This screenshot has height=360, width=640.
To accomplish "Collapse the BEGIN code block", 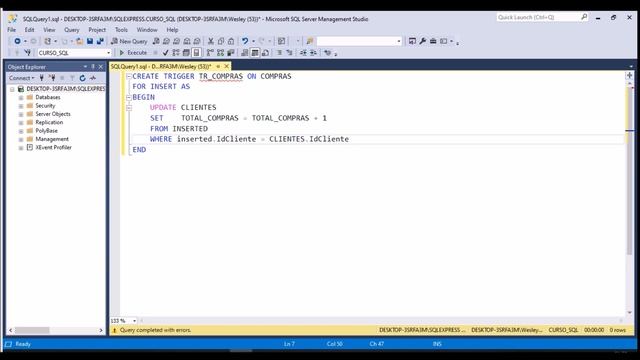I will tap(129, 97).
